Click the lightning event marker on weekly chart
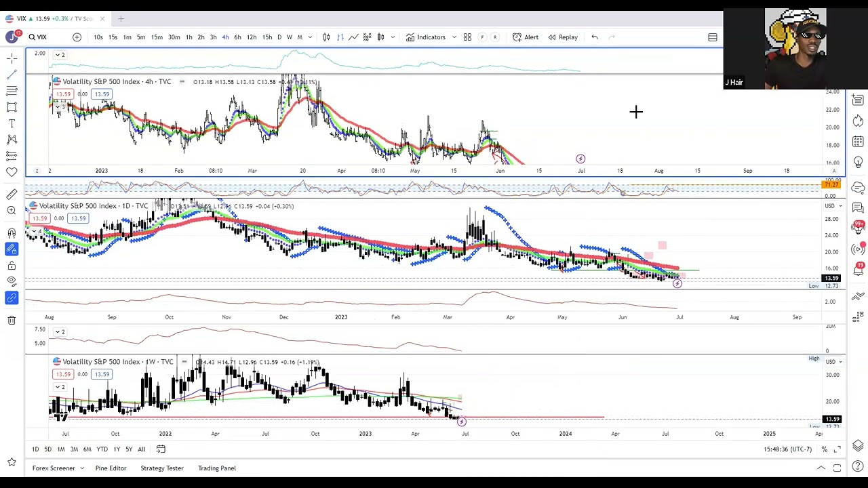 [x=462, y=422]
